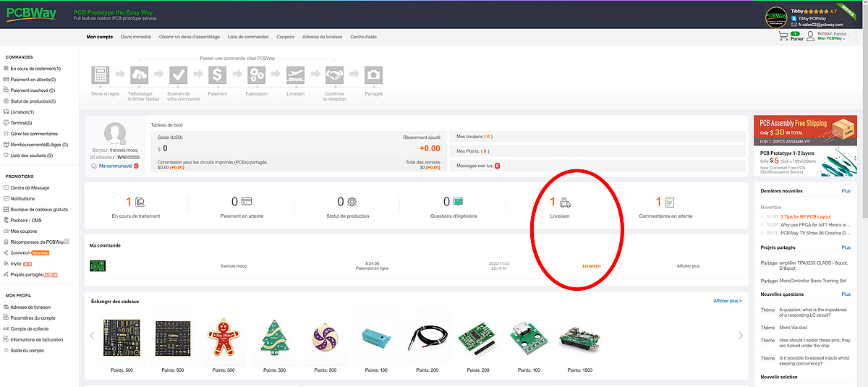Click the Questions d'ingénierie chat icon
868x387 pixels.
(458, 202)
